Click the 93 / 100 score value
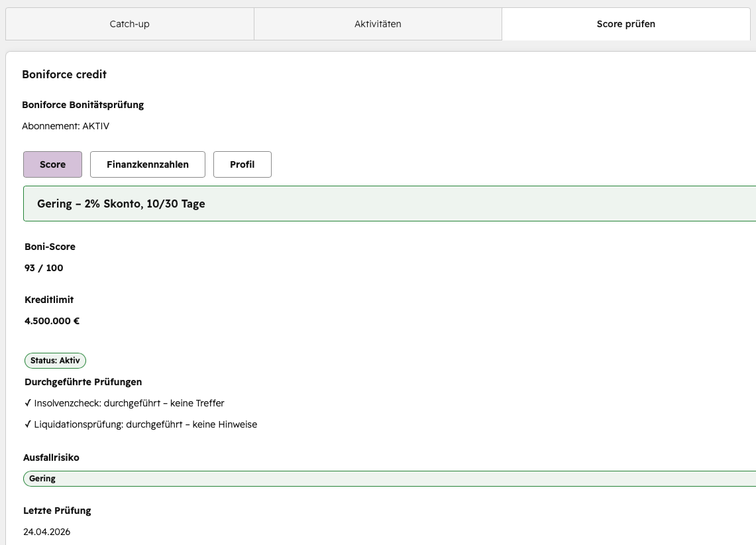The width and height of the screenshot is (756, 545). pyautogui.click(x=44, y=268)
